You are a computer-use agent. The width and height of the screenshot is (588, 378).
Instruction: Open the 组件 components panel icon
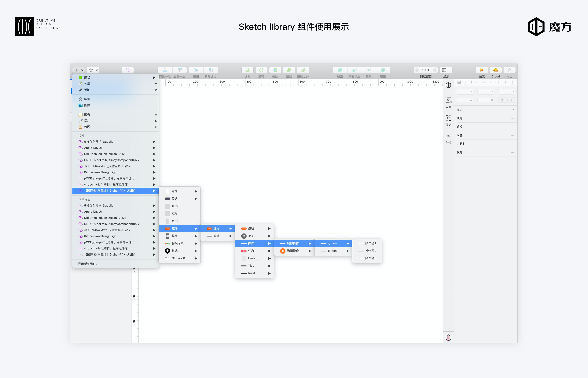pyautogui.click(x=448, y=100)
